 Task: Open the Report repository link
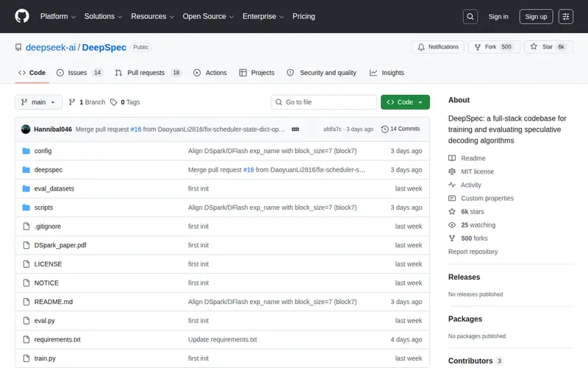tap(473, 252)
